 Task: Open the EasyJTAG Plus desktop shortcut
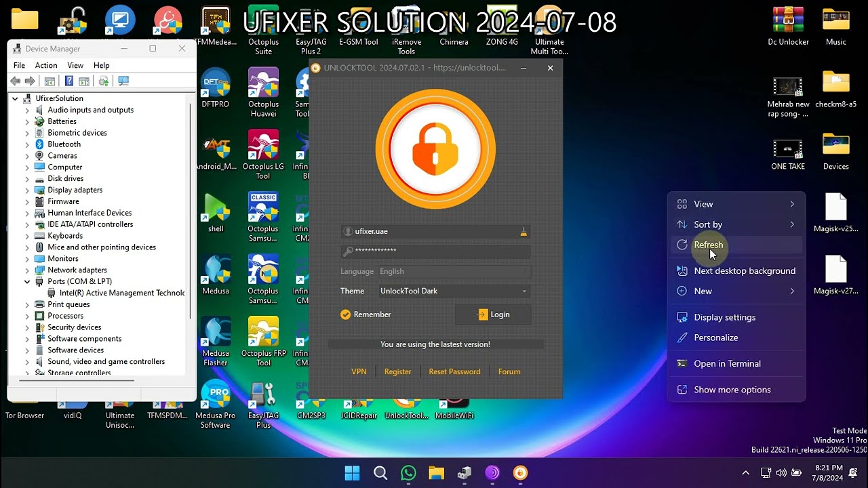pyautogui.click(x=263, y=405)
